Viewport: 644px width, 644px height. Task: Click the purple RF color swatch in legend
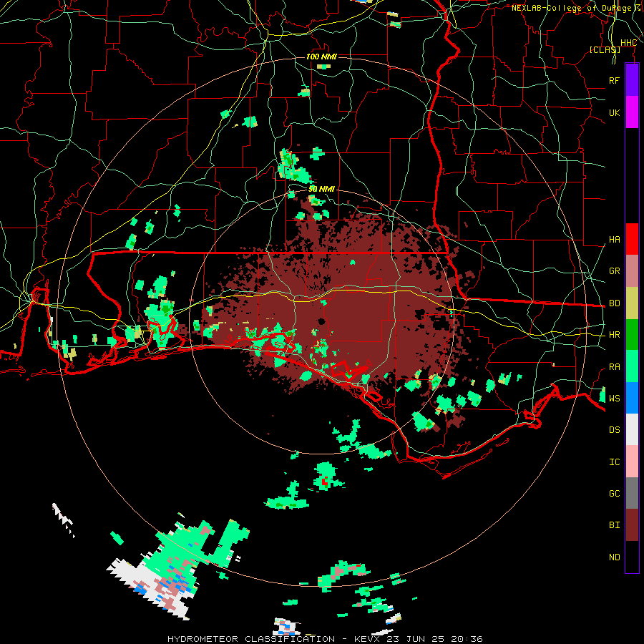click(x=632, y=80)
